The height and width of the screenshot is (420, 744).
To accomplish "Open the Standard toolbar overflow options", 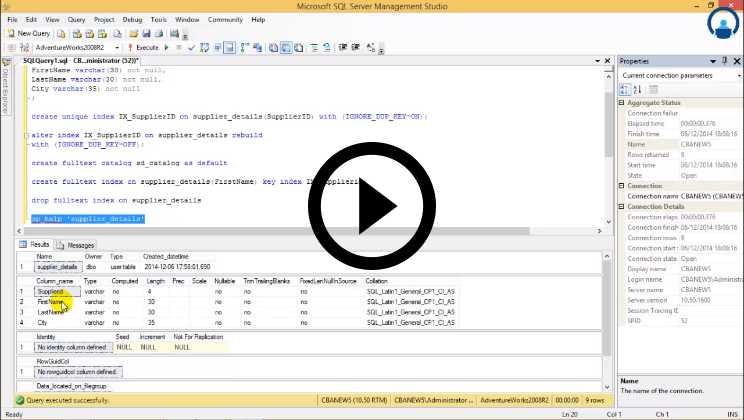I will pos(186,36).
